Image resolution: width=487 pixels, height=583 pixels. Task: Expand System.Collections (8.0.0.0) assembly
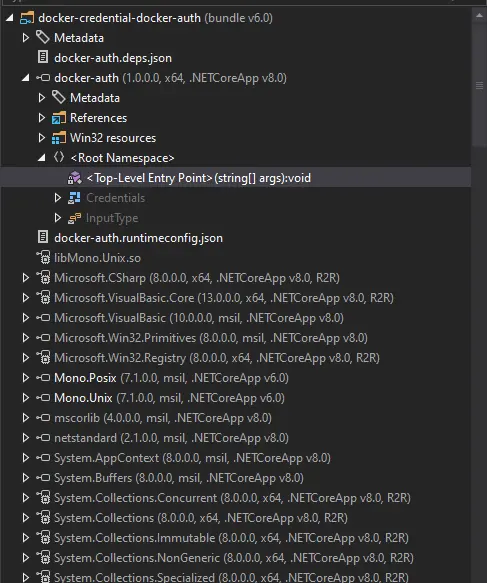26,518
